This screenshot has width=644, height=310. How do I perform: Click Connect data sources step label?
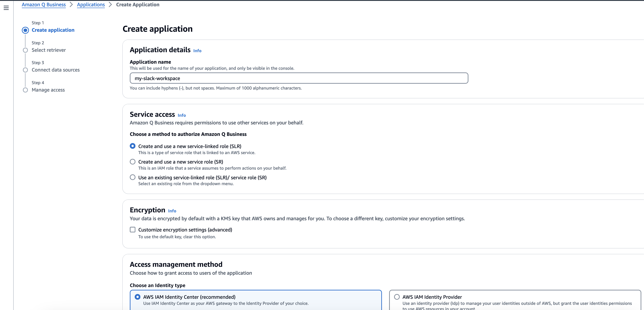(x=55, y=70)
